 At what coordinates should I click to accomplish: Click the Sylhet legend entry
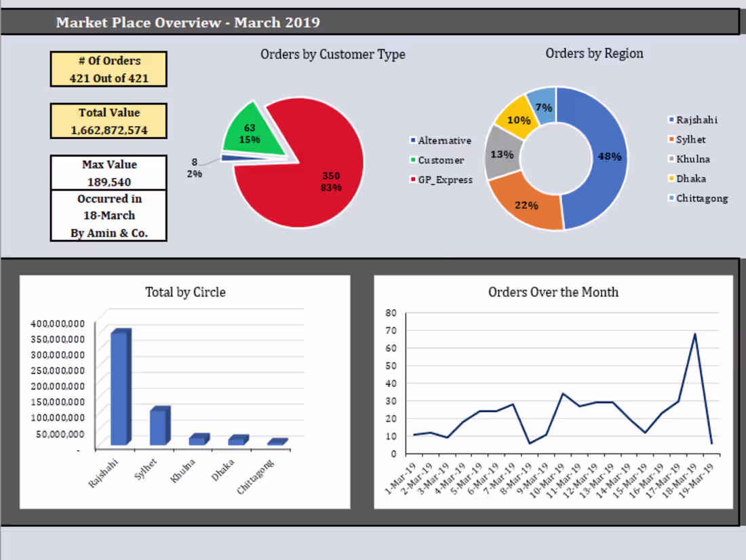(687, 140)
